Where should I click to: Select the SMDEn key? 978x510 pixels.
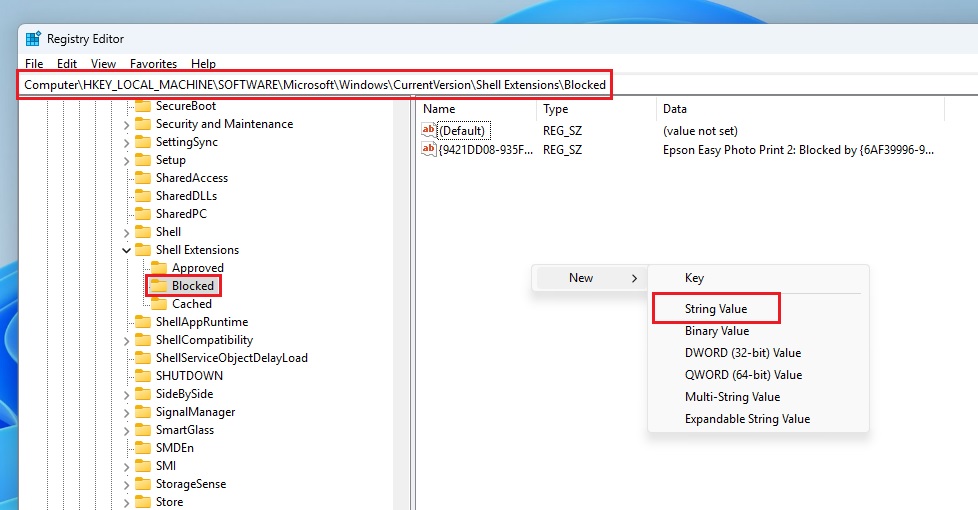(175, 448)
